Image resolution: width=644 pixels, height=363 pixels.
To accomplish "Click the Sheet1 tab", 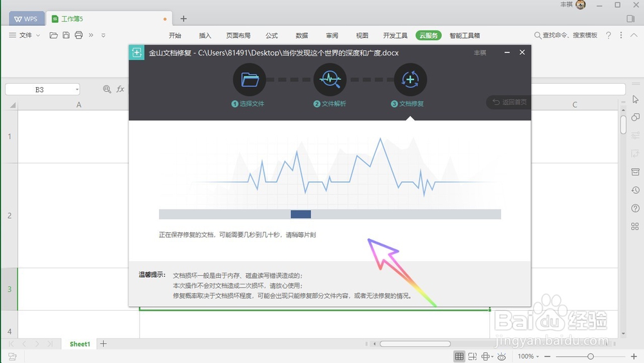I will pos(80,344).
